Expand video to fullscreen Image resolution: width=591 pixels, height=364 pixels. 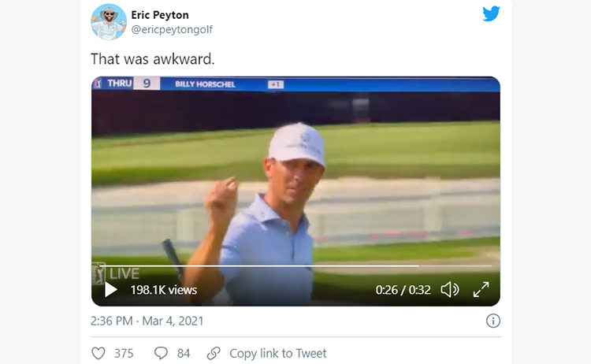481,290
